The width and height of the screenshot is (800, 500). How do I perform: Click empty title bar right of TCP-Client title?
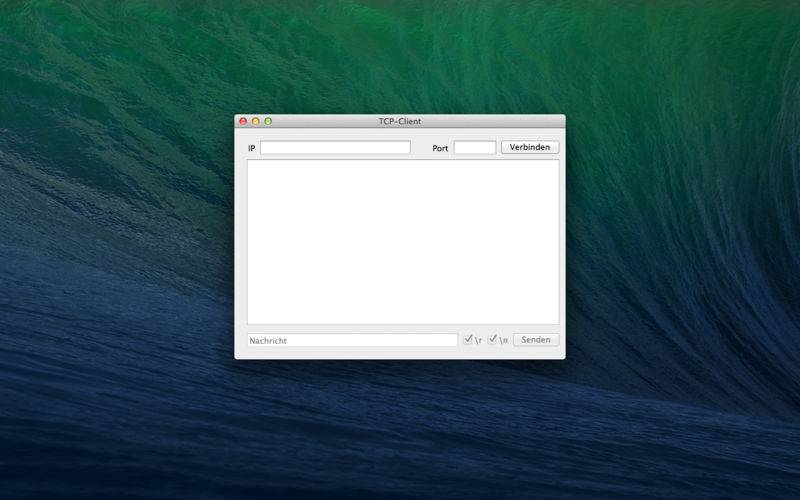pos(500,121)
